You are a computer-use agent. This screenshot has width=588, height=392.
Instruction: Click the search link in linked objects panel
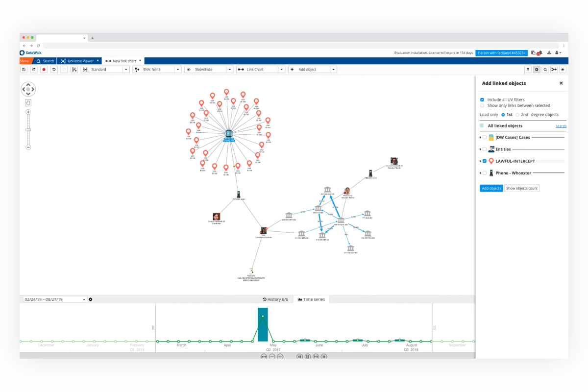point(561,126)
